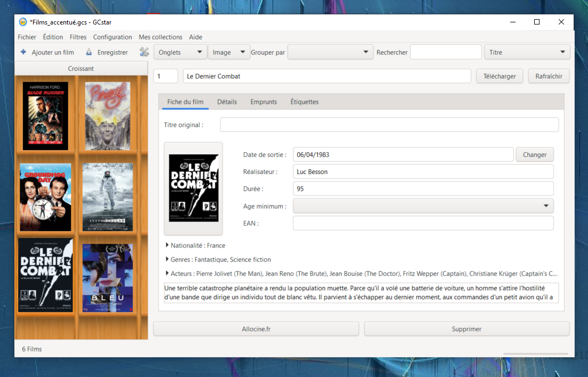Expand the Acteurs list
The image size is (588, 377).
tap(167, 274)
